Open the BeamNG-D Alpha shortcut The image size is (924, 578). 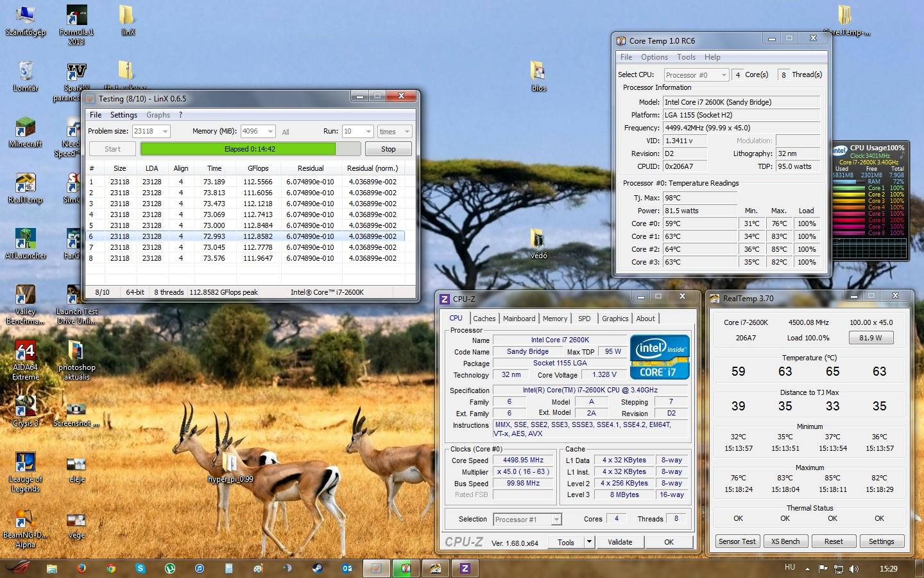point(25,528)
